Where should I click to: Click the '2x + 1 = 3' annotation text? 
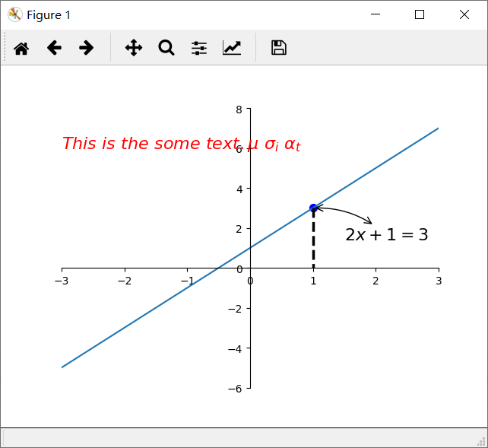pyautogui.click(x=387, y=234)
